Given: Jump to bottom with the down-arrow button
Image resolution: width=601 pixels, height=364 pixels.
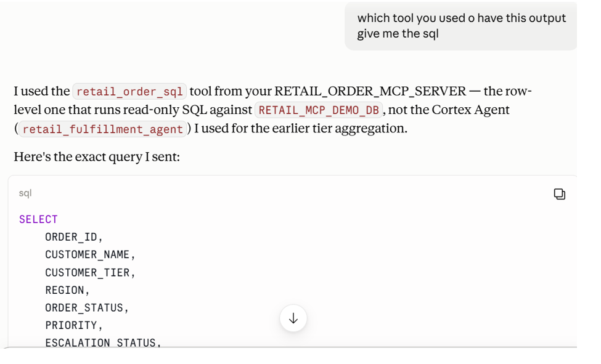Looking at the screenshot, I should tap(293, 318).
